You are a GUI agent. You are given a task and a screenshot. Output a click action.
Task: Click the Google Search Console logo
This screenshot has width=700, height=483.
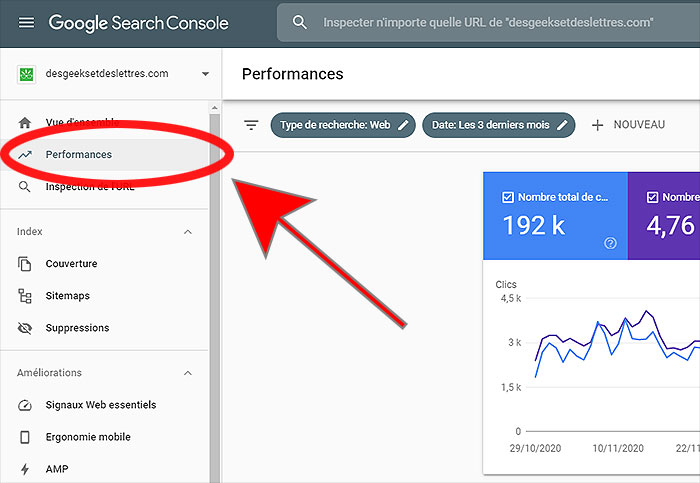tap(138, 23)
